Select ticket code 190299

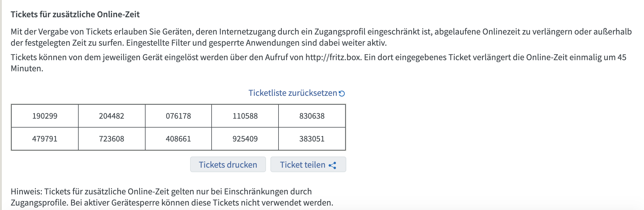[45, 116]
